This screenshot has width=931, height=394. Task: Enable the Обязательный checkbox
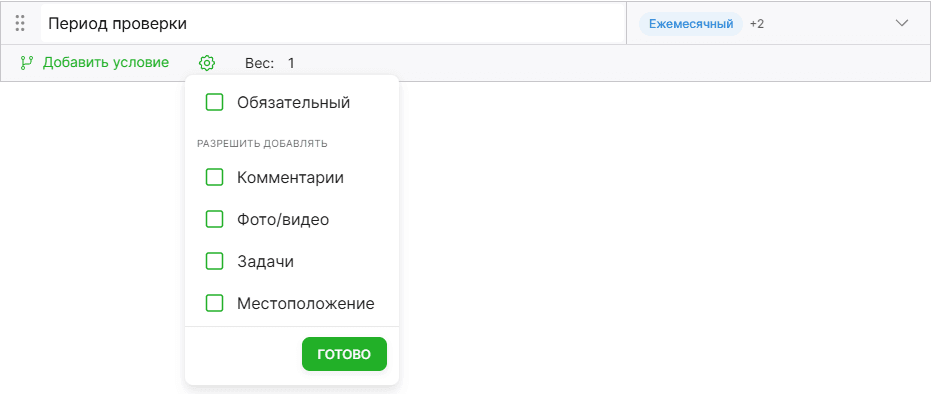214,103
